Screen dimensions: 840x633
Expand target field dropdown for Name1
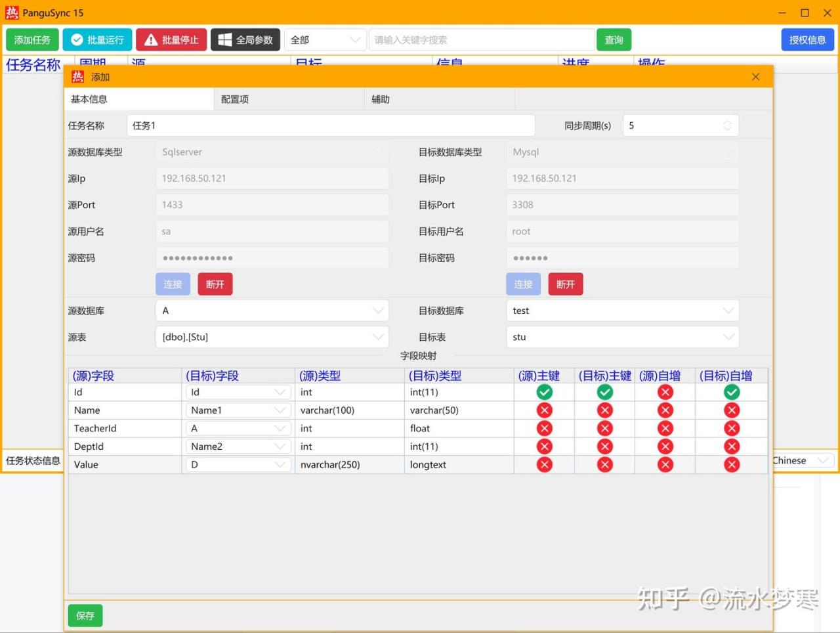(280, 410)
